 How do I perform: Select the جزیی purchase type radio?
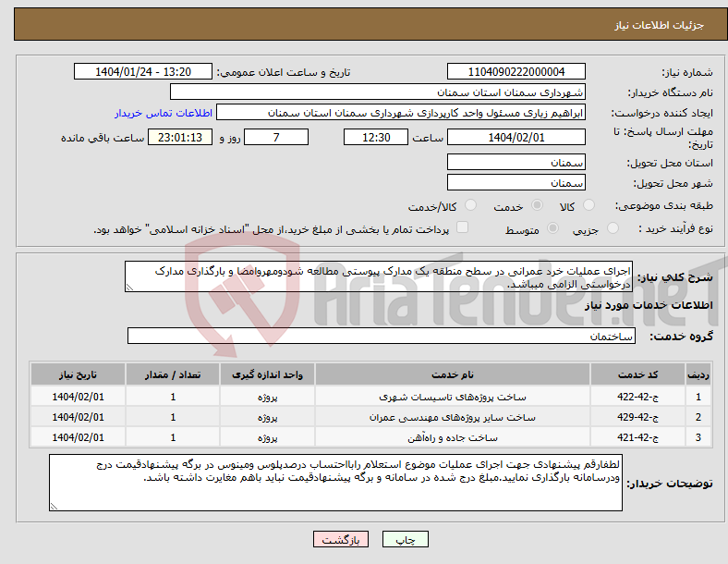613,228
